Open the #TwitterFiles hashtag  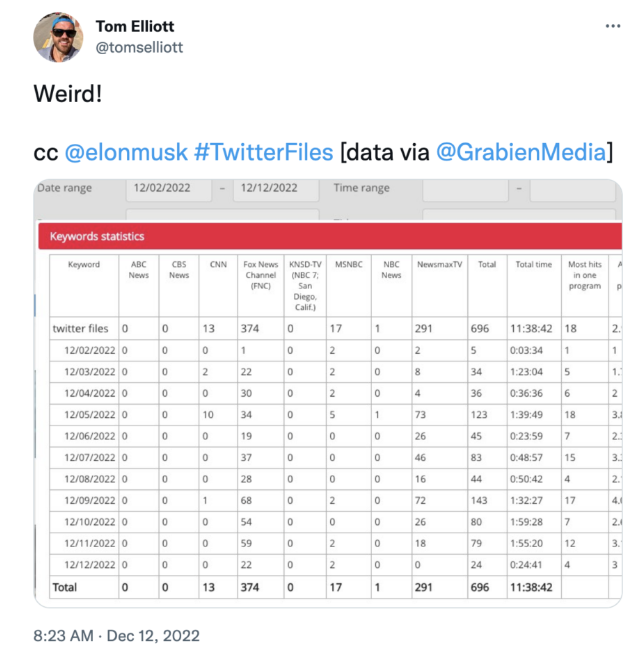coord(263,152)
